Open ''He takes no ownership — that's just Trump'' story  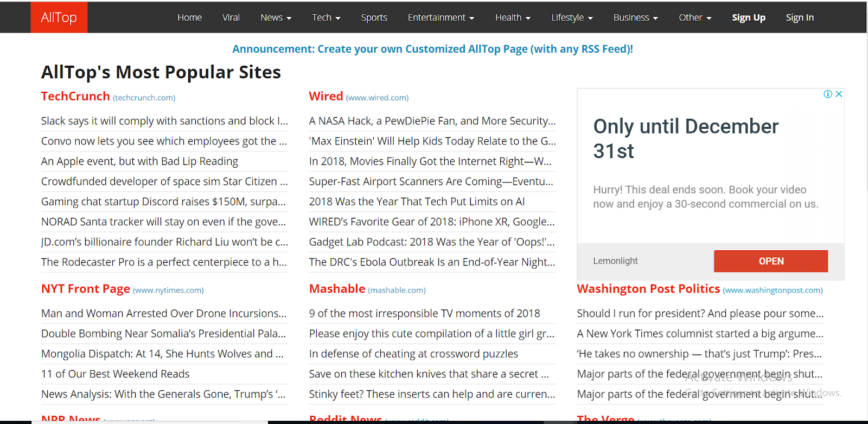tap(700, 353)
